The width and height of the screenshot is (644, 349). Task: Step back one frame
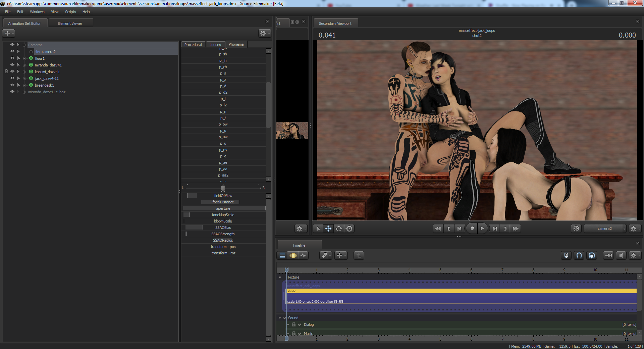pos(460,229)
